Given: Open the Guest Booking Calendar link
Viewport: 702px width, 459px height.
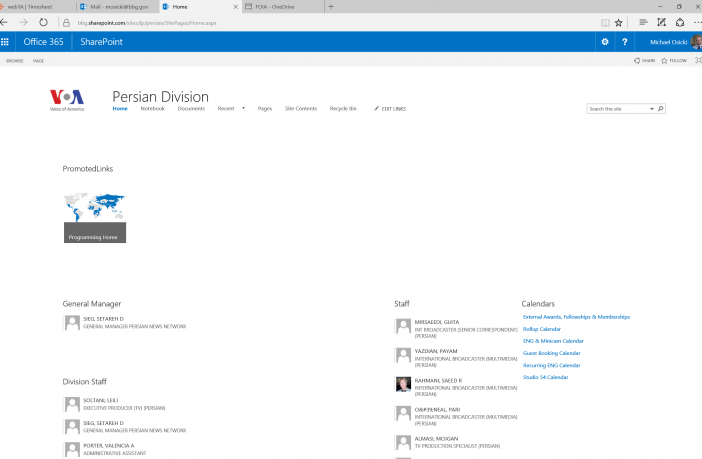Looking at the screenshot, I should (552, 353).
